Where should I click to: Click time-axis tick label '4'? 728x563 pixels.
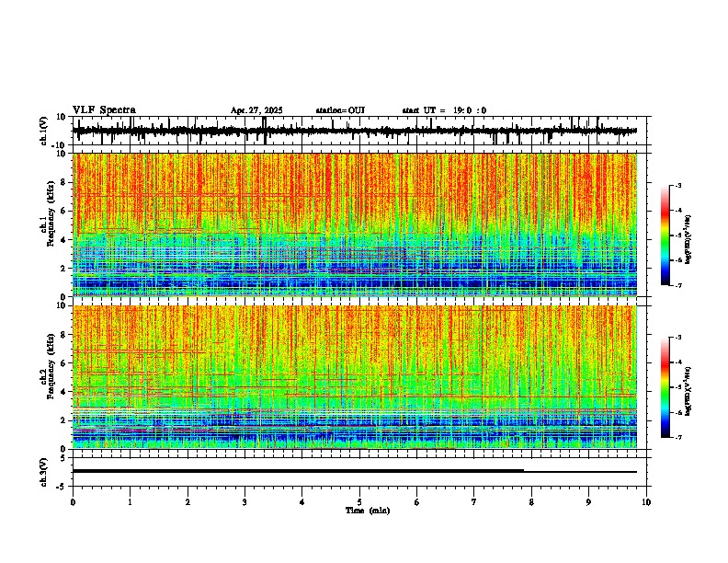point(302,502)
